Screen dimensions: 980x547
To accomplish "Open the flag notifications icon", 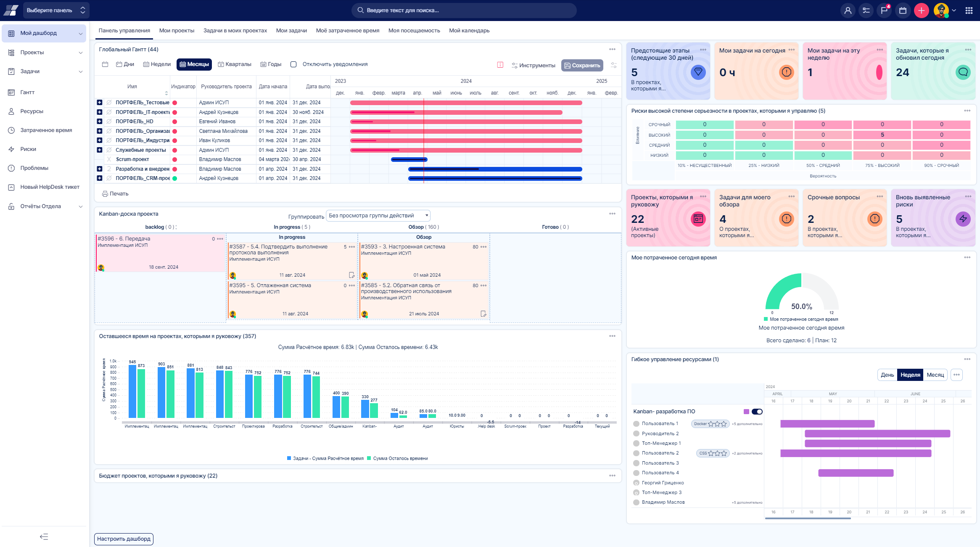I will click(x=884, y=11).
